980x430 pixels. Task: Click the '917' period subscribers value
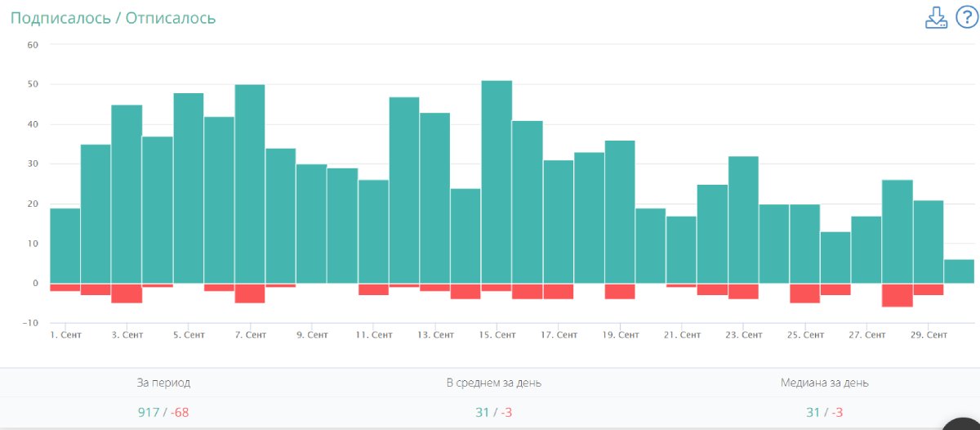click(149, 413)
